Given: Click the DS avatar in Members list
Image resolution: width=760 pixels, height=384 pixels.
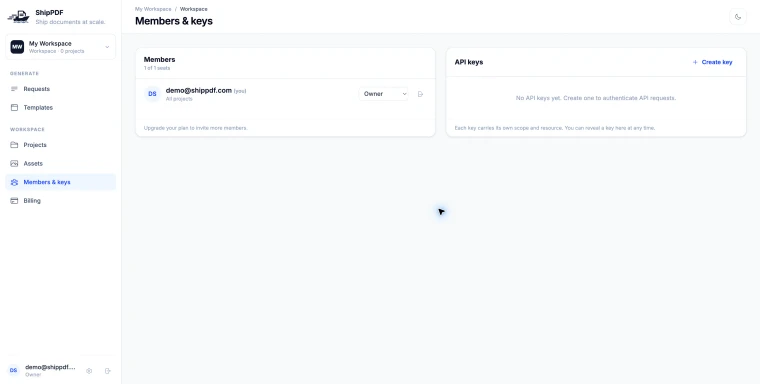Looking at the screenshot, I should tap(152, 94).
